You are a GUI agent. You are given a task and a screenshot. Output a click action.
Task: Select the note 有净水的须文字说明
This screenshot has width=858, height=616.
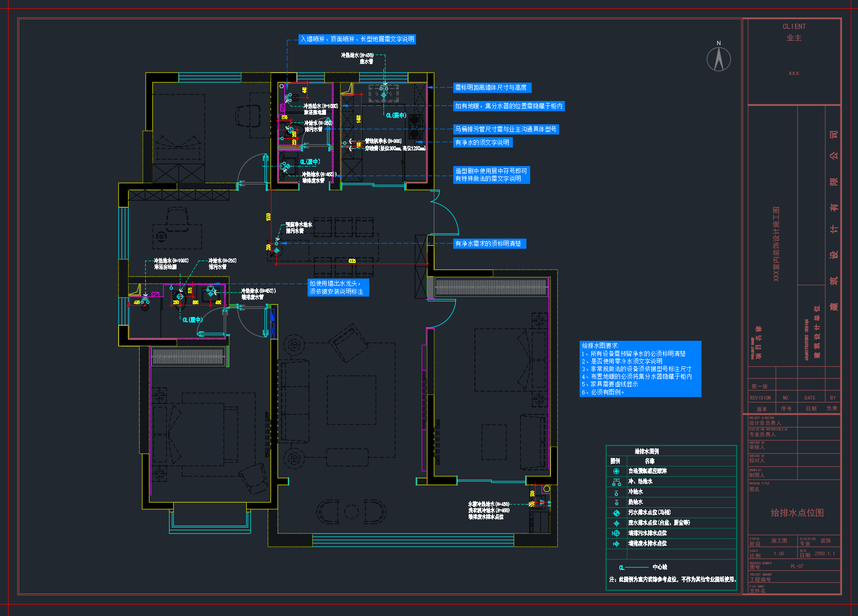(x=483, y=142)
